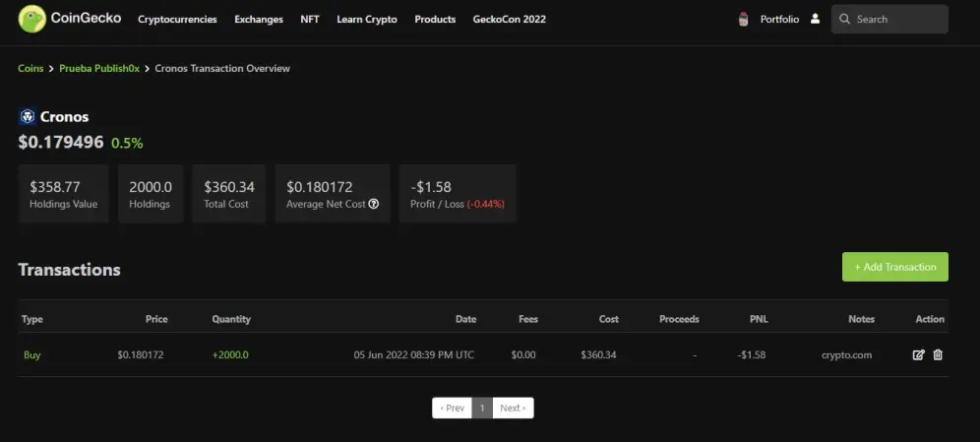Click the Transactions section heading
Viewport: 980px width, 442px height.
pos(70,270)
